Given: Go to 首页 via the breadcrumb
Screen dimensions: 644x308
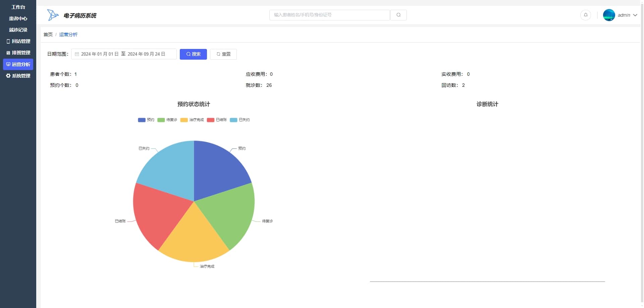Looking at the screenshot, I should (48, 35).
